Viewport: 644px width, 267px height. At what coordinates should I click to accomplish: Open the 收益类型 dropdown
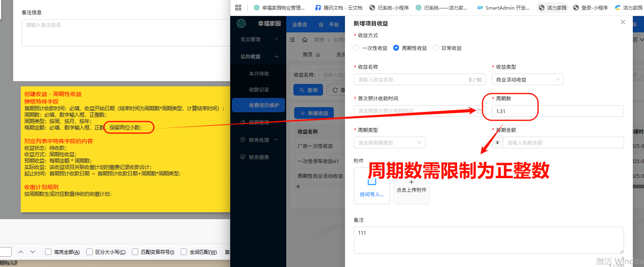[x=527, y=80]
